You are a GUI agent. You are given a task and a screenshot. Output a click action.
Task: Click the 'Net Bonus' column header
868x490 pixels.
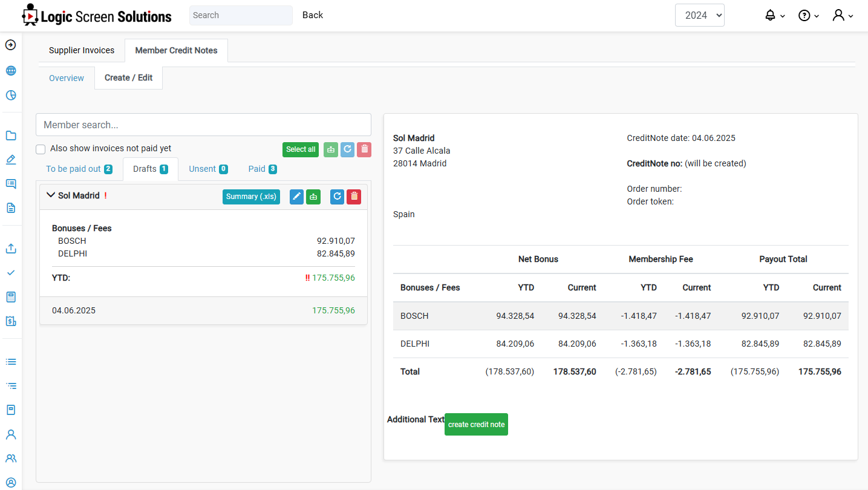[538, 259]
